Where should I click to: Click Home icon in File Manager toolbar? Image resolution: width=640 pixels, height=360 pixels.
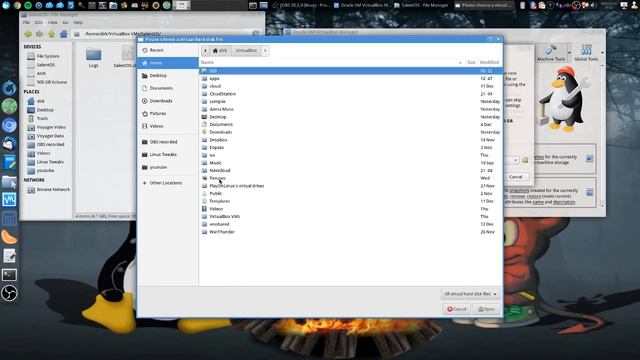click(63, 34)
